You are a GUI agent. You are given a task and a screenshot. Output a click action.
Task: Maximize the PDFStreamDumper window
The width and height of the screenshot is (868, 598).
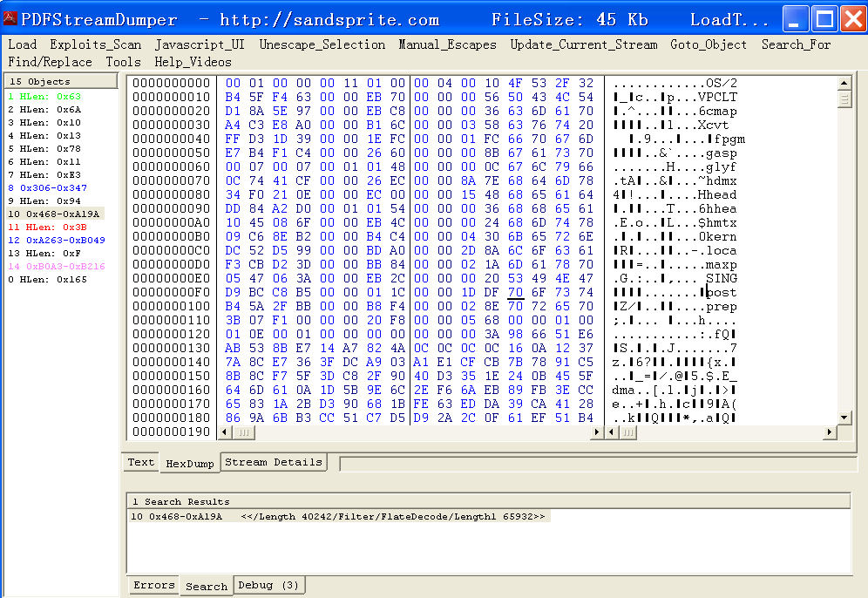tap(824, 19)
